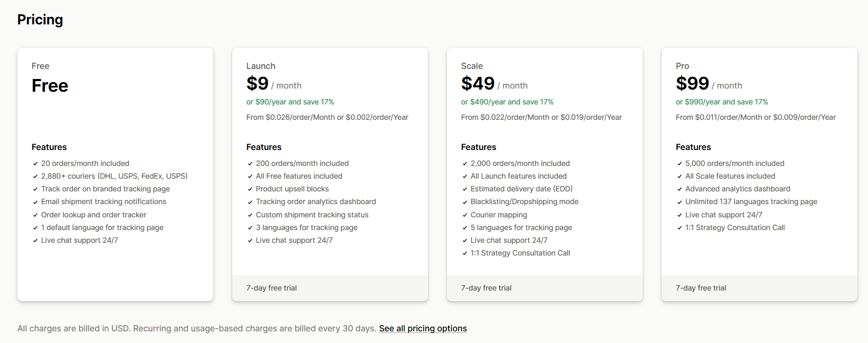This screenshot has width=868, height=343.
Task: Click Scale plan '1:1 Strategy Consultation Call'
Action: pyautogui.click(x=520, y=253)
